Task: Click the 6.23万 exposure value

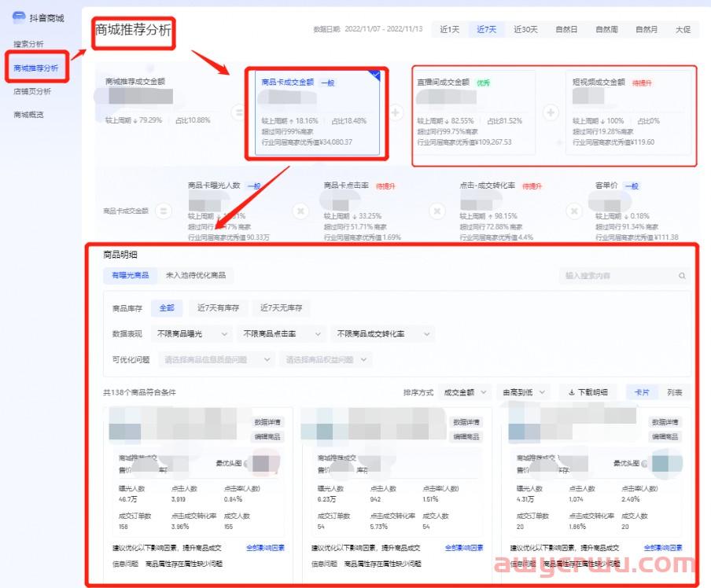Action: point(326,499)
